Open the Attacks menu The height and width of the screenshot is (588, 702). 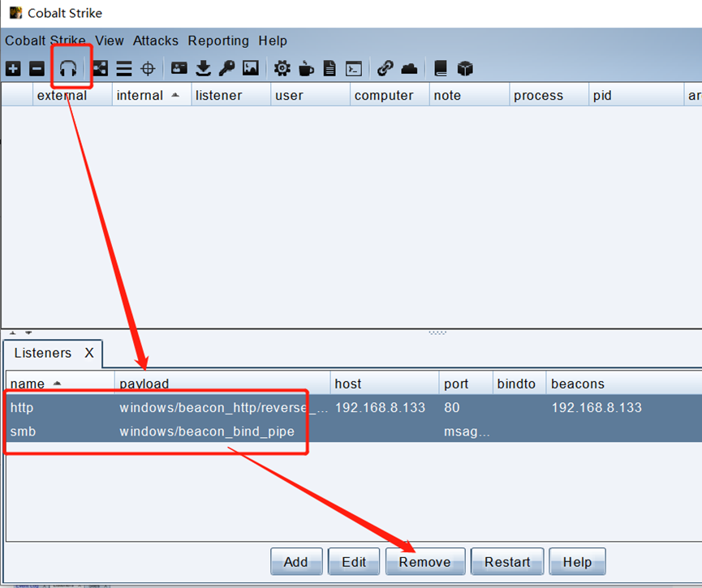pos(155,41)
